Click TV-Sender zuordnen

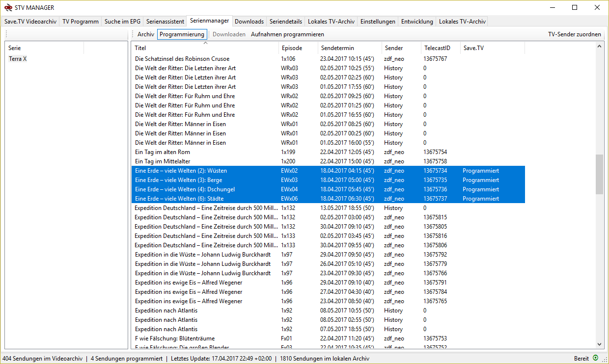pyautogui.click(x=574, y=34)
